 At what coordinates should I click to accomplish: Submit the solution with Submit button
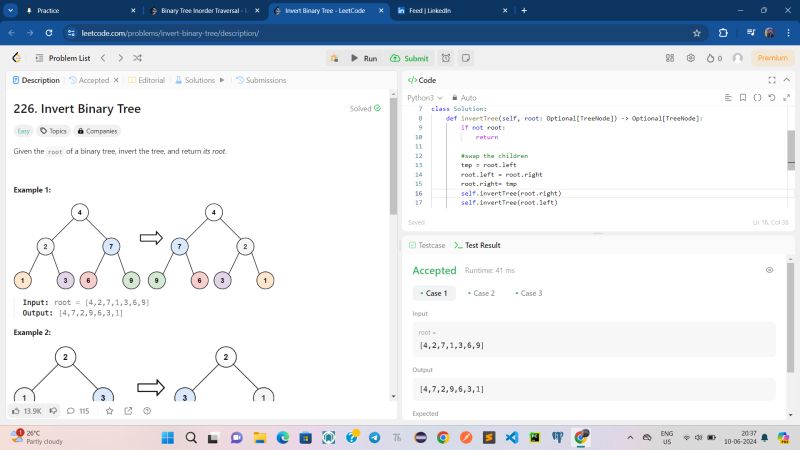pos(409,58)
